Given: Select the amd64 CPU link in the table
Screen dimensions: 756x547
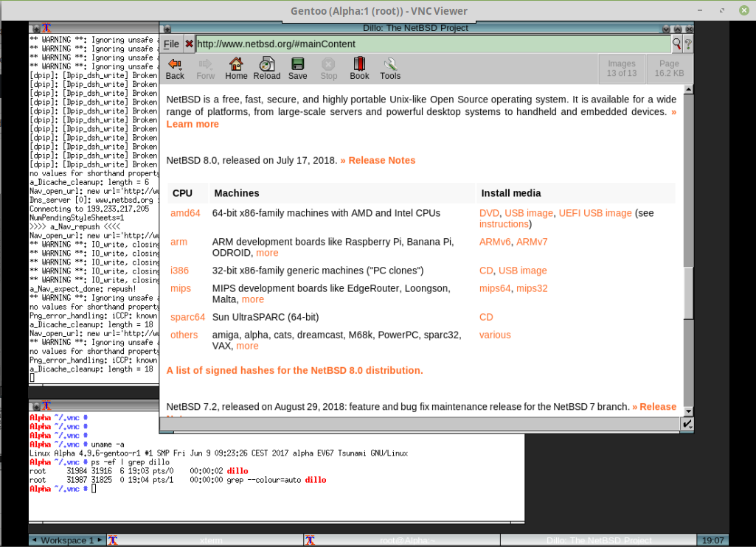Looking at the screenshot, I should click(185, 212).
